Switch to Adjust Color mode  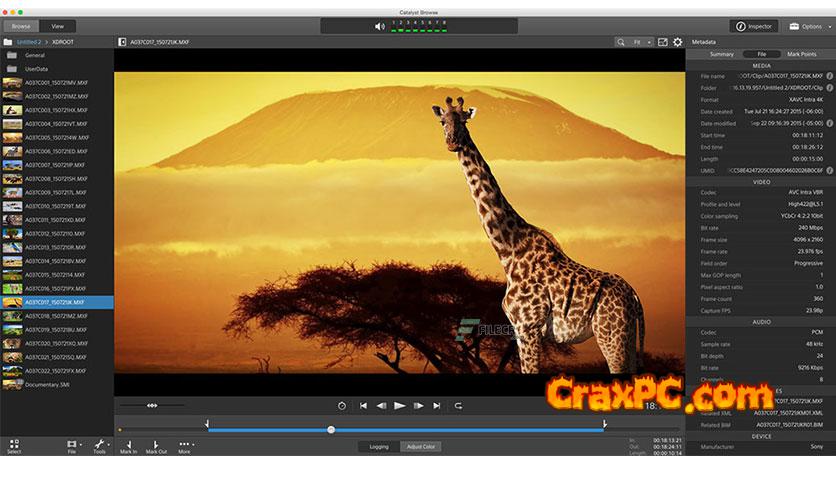418,446
